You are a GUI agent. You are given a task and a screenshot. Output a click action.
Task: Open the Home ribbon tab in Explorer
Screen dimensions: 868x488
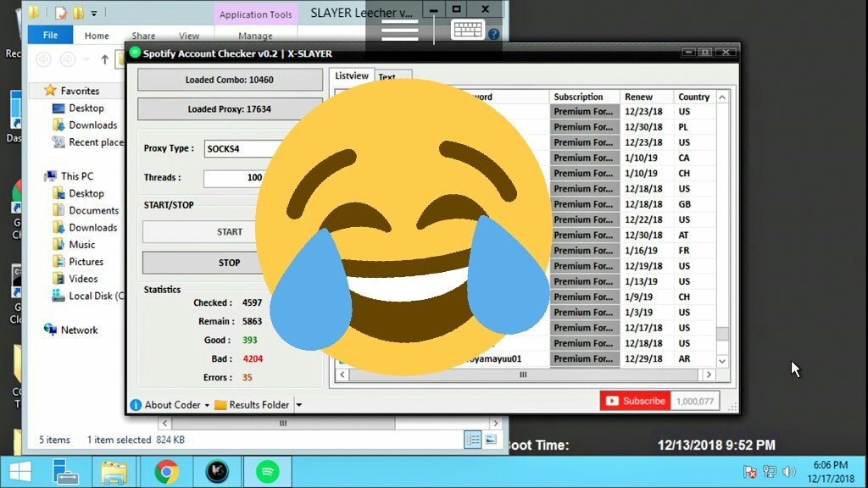[x=97, y=36]
